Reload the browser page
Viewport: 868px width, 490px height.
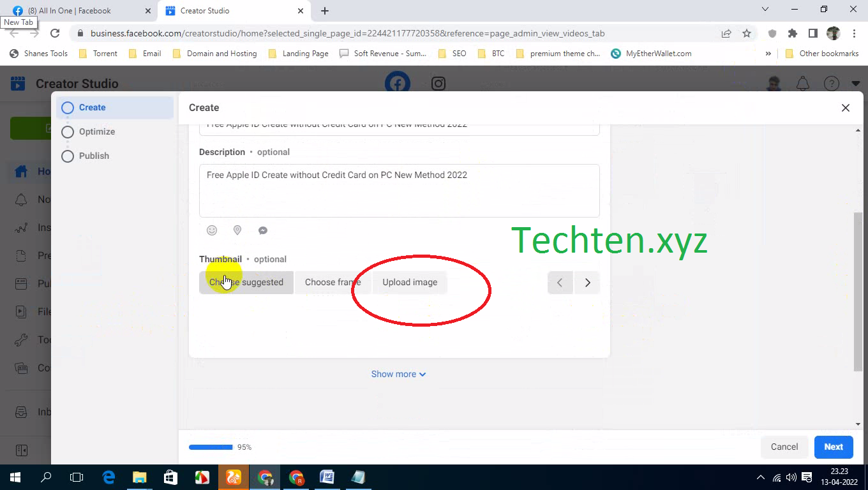55,33
